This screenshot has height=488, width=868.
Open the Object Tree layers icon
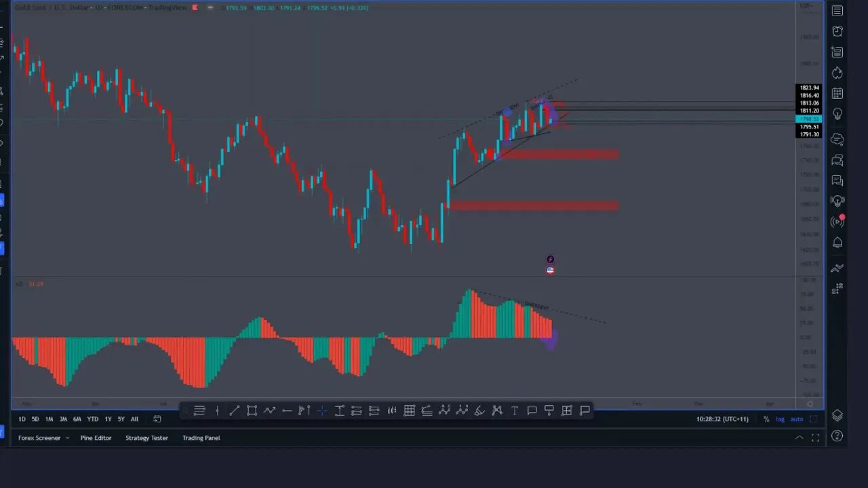pyautogui.click(x=837, y=415)
